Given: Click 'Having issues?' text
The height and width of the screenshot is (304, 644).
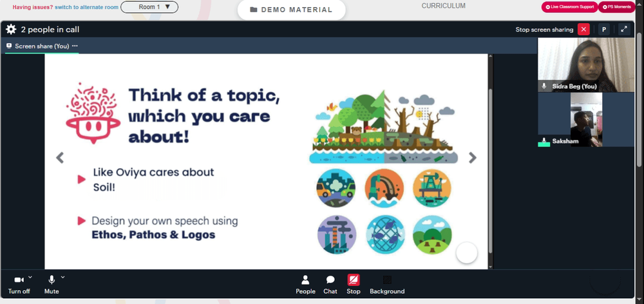Looking at the screenshot, I should 33,7.
